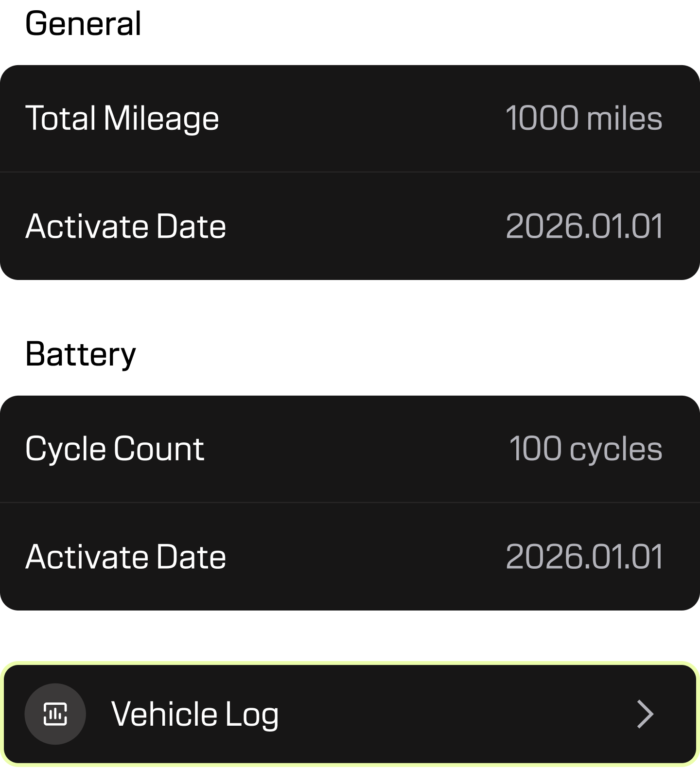
Task: Click the "1000 miles" value
Action: pyautogui.click(x=583, y=118)
